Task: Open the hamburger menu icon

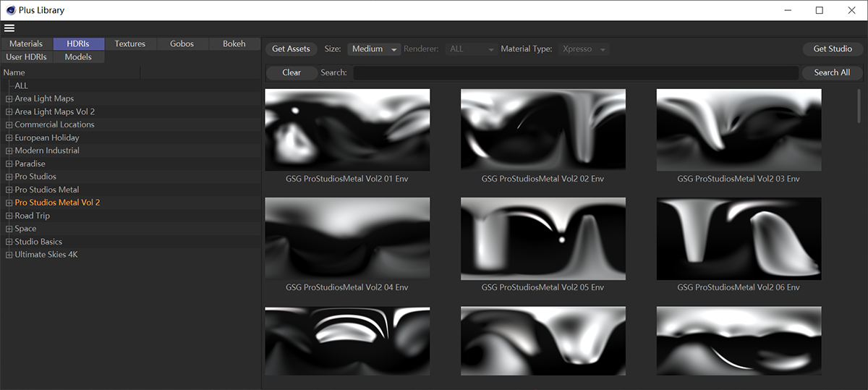Action: (x=9, y=28)
